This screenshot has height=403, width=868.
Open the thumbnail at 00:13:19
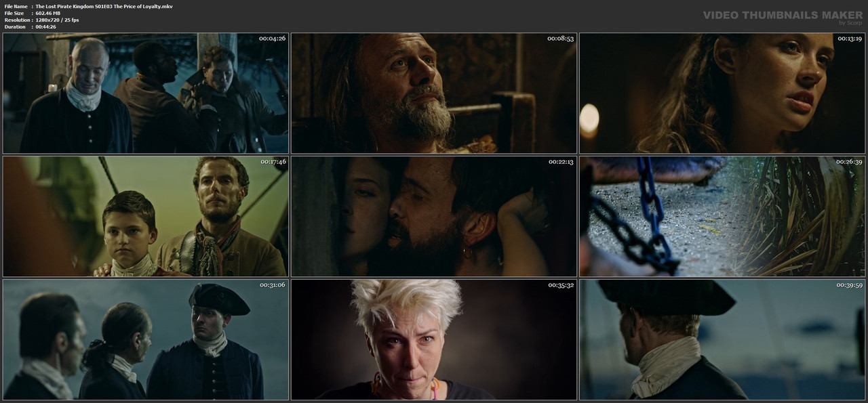(722, 93)
